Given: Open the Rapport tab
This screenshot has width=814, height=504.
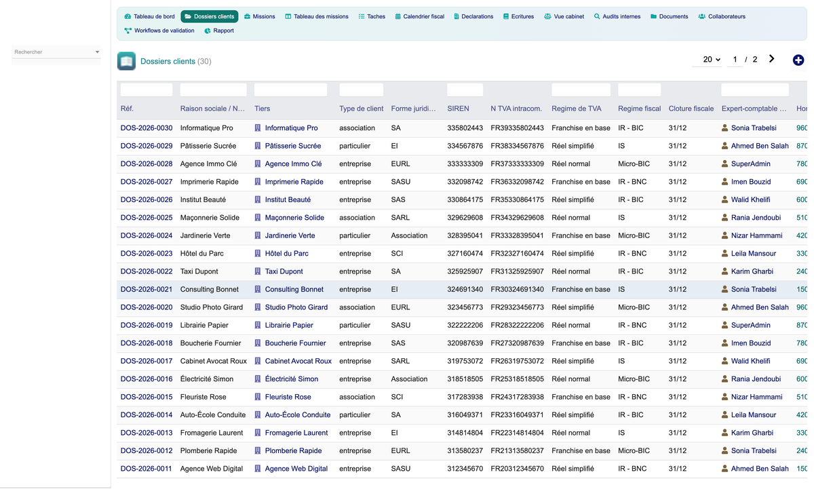Looking at the screenshot, I should (219, 31).
